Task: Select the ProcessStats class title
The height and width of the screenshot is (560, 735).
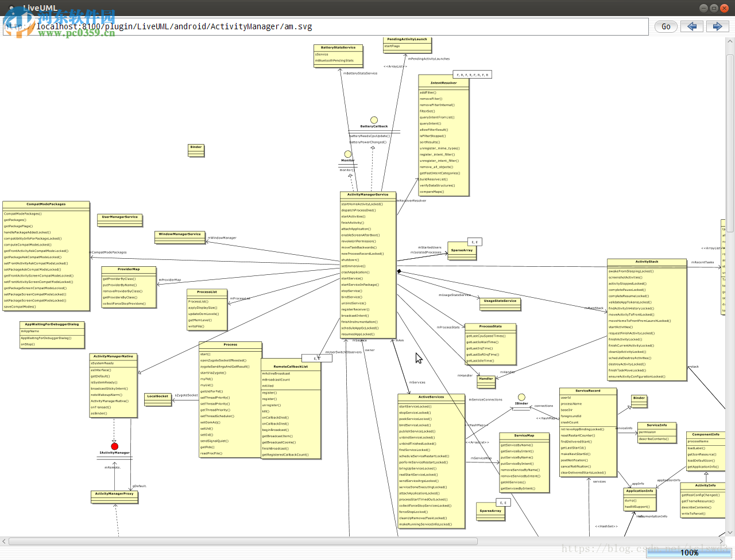Action: pos(490,326)
